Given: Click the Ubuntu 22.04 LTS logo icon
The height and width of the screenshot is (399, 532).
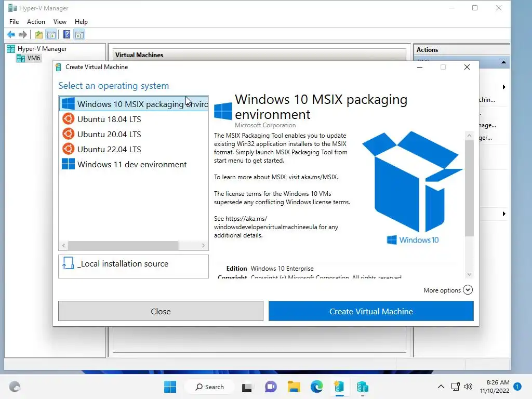Looking at the screenshot, I should pos(68,149).
